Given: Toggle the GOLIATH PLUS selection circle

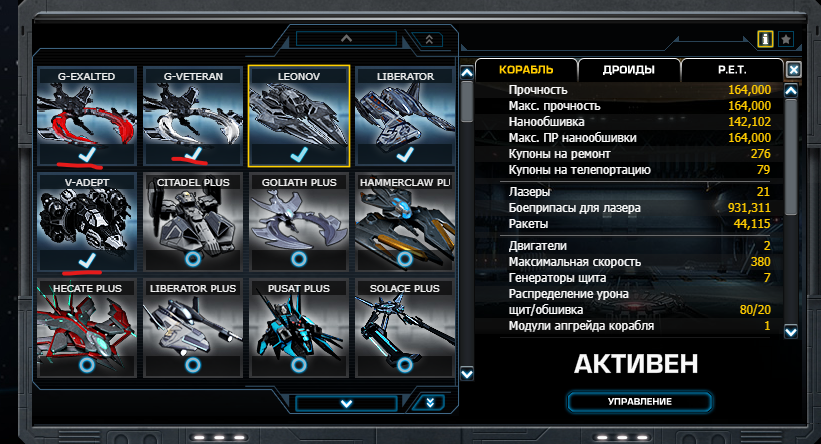Looking at the screenshot, I should (x=298, y=259).
